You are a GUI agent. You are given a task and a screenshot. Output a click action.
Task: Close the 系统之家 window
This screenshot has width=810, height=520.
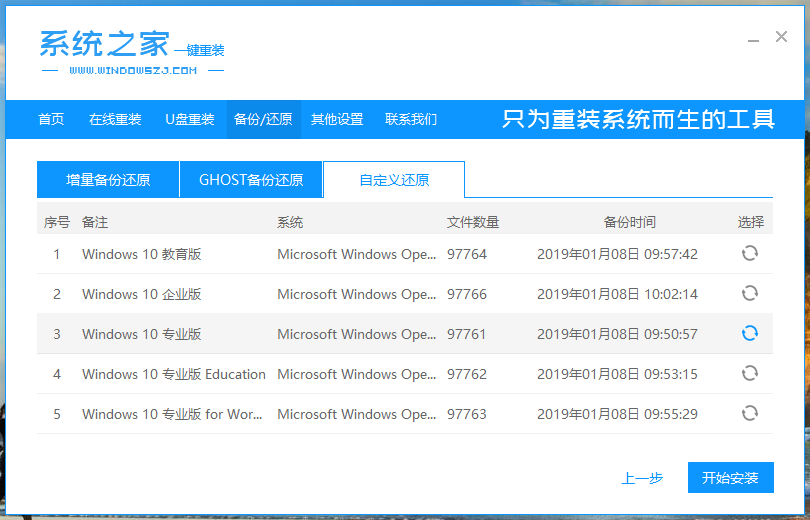[x=781, y=37]
